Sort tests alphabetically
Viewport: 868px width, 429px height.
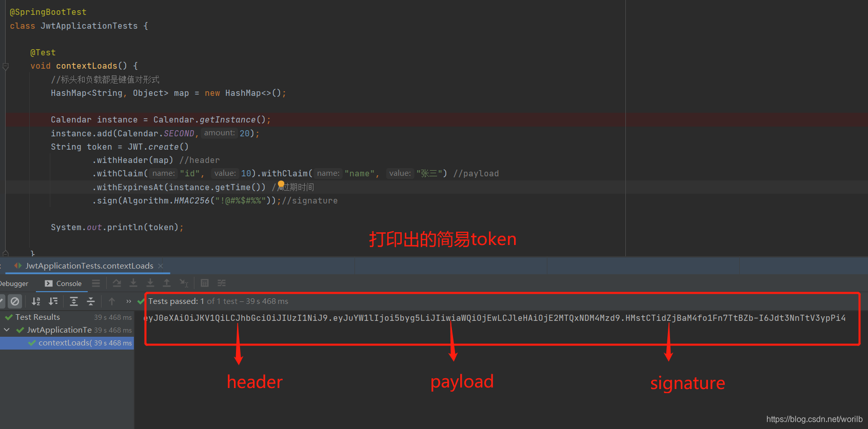coord(36,301)
